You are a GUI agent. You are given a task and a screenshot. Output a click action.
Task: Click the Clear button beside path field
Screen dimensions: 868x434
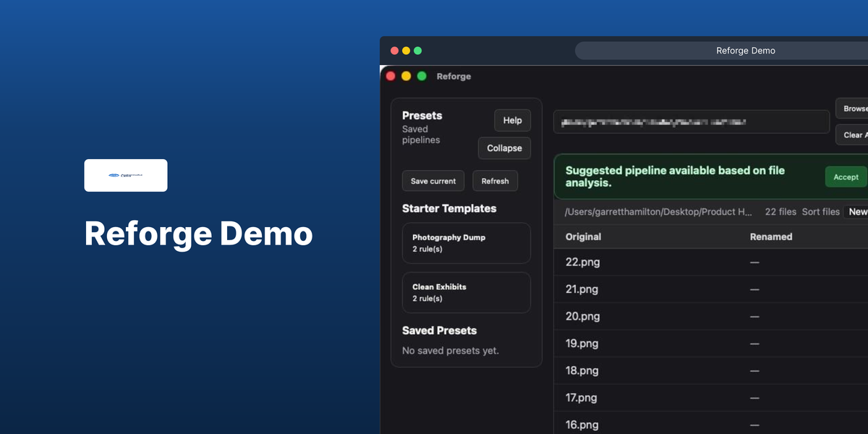852,135
